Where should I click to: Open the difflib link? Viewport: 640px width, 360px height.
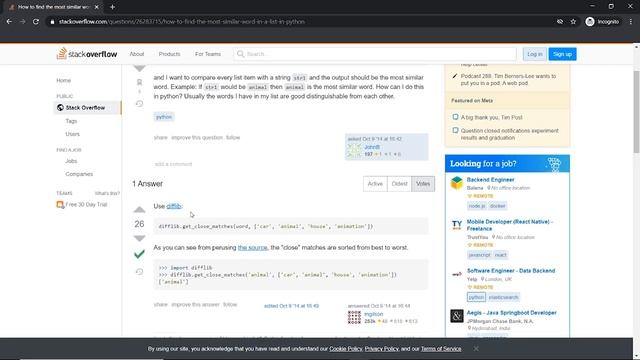[x=174, y=206]
